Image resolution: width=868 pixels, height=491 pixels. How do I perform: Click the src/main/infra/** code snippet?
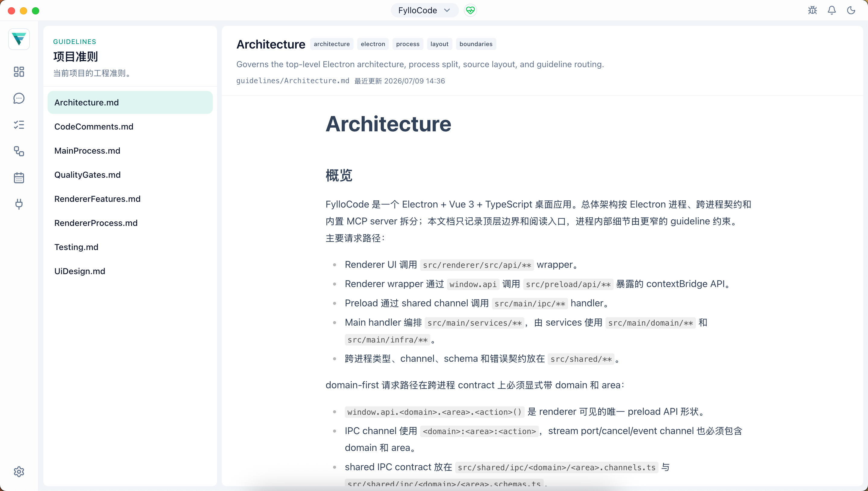pyautogui.click(x=387, y=339)
